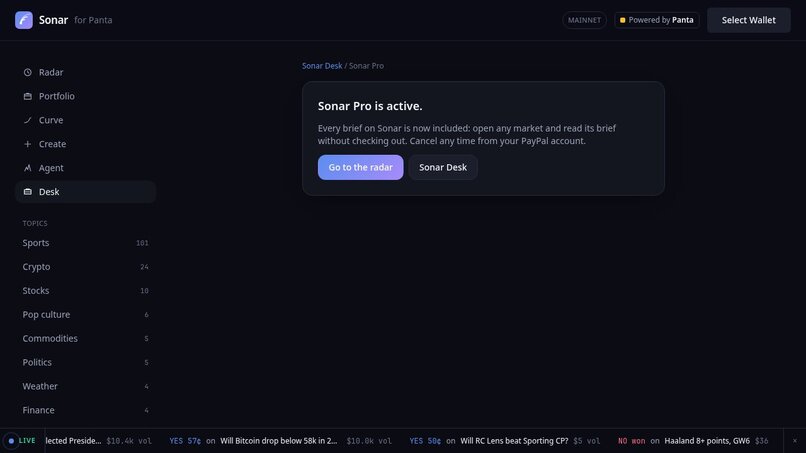Close the live ticker bar
806x453 pixels.
[x=795, y=441]
